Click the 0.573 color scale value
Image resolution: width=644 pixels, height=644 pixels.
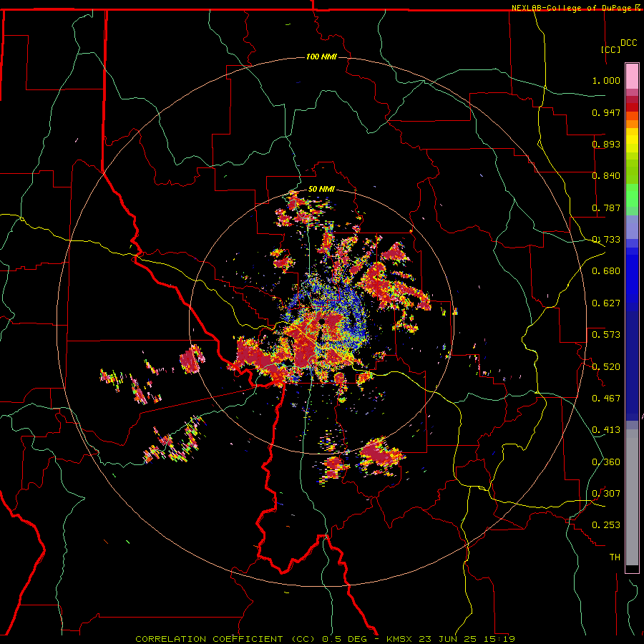(x=606, y=334)
